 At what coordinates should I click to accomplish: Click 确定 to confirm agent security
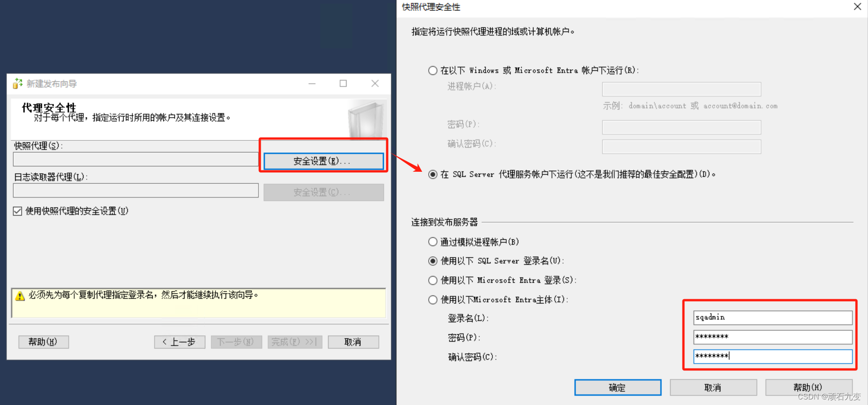[617, 387]
